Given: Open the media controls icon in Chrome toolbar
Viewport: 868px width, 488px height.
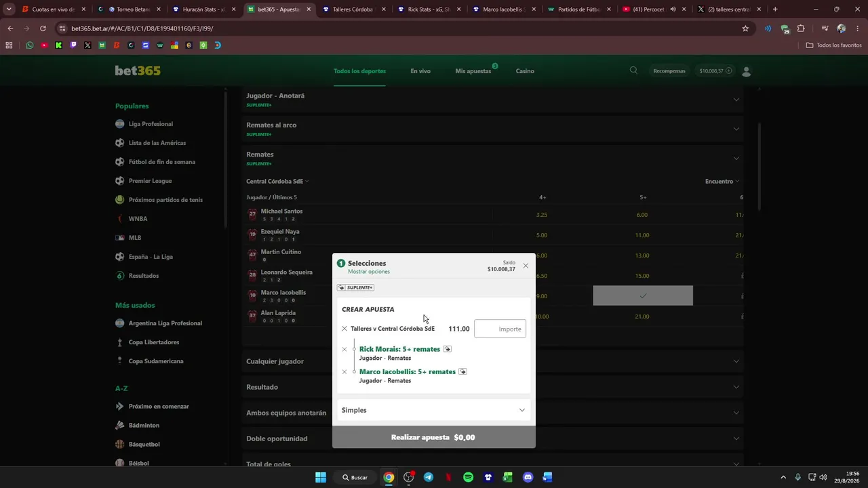Looking at the screenshot, I should pyautogui.click(x=825, y=28).
